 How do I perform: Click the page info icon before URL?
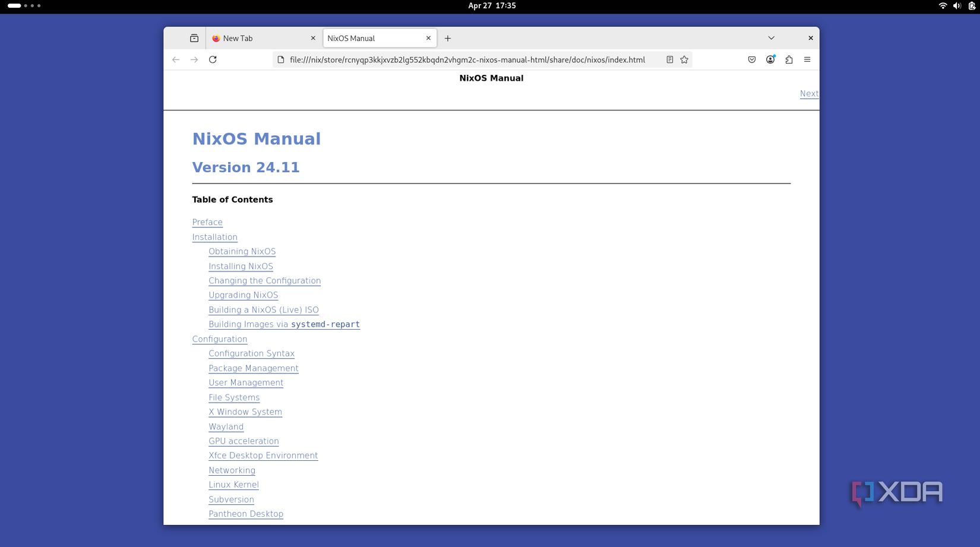tap(281, 59)
